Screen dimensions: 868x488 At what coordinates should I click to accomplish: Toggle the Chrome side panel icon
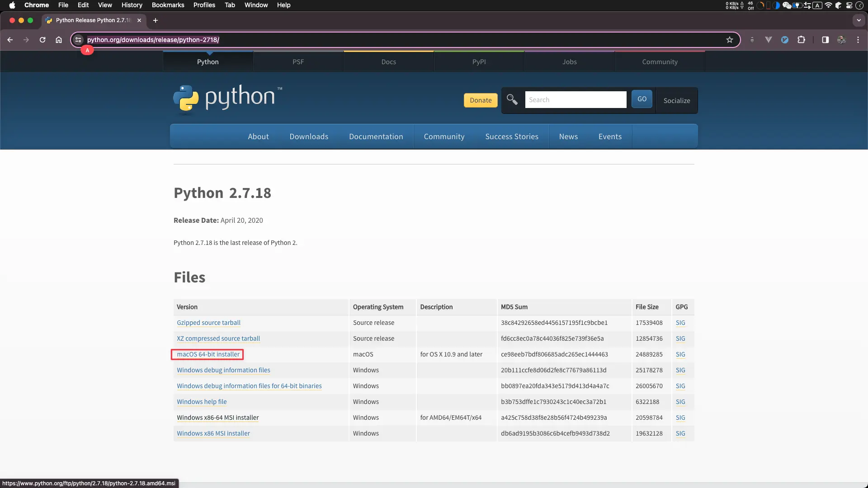825,40
